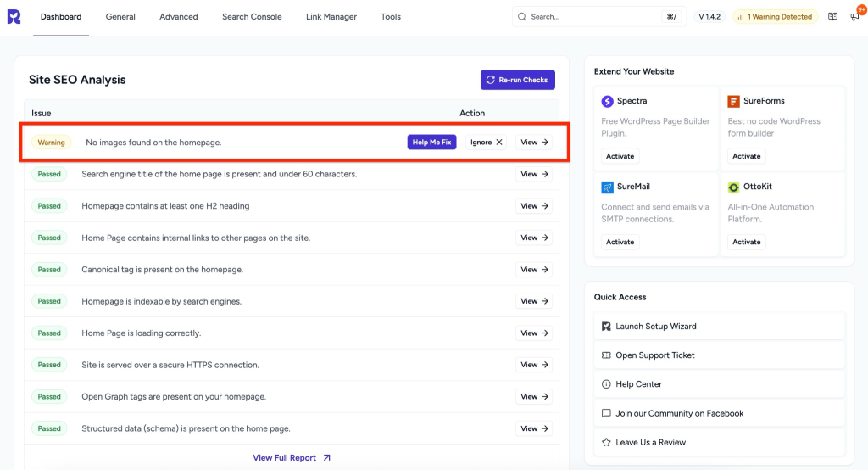Screen dimensions: 868x470
Task: Open View Full Report link
Action: tap(292, 458)
